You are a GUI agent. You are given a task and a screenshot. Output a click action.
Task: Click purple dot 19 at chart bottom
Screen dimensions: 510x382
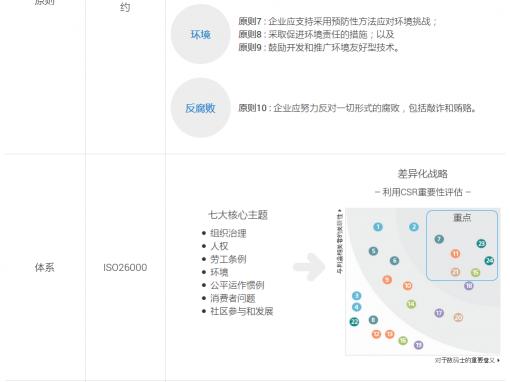[x=419, y=345]
